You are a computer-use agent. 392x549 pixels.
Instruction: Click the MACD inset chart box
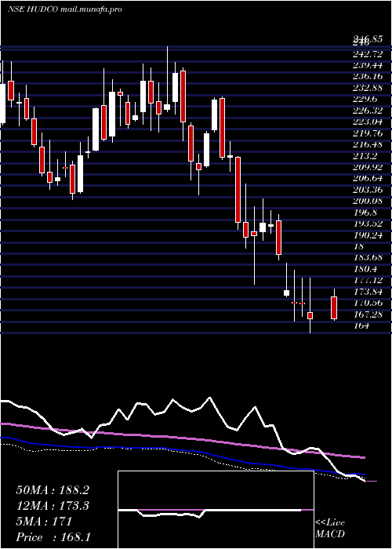(216, 510)
